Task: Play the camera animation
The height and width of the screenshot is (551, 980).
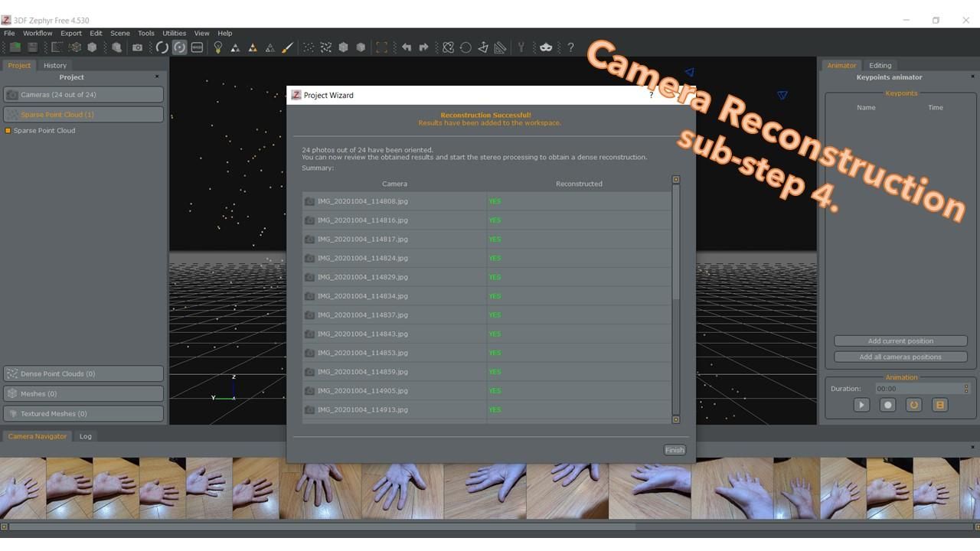Action: coord(861,404)
